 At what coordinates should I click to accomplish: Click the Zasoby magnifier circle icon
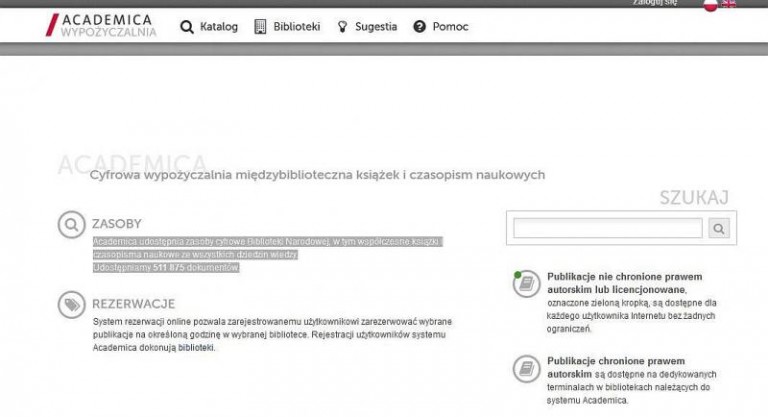[72, 225]
